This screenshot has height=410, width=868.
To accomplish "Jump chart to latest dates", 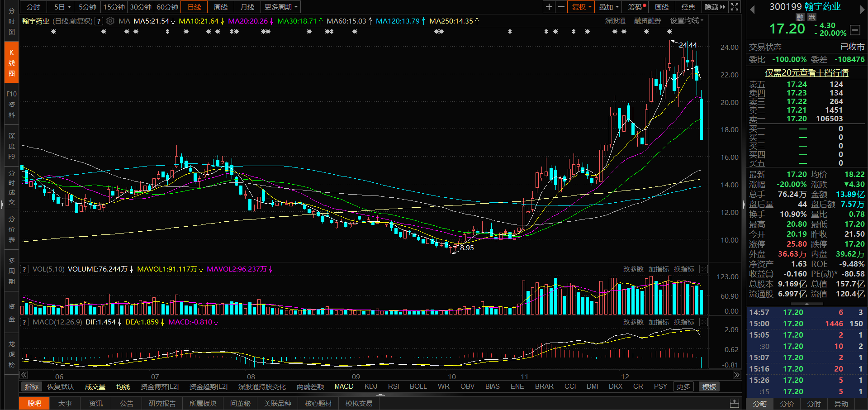I will 737,375.
